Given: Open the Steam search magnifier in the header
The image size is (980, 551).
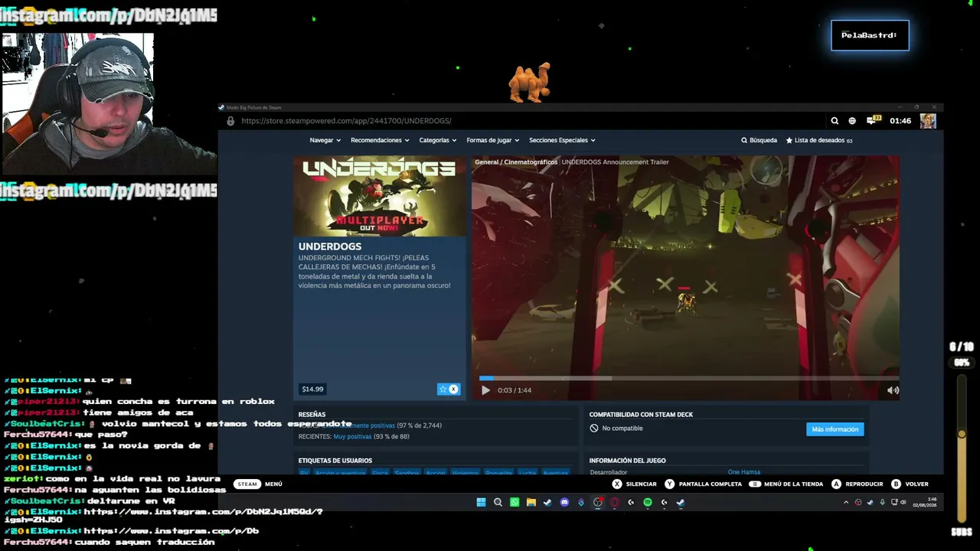Looking at the screenshot, I should [835, 121].
